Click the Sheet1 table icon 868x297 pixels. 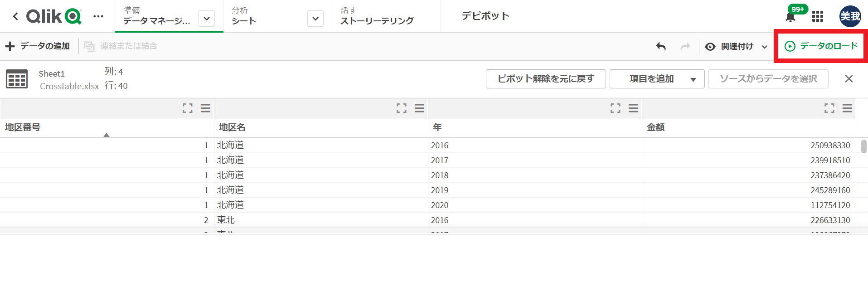pos(17,79)
